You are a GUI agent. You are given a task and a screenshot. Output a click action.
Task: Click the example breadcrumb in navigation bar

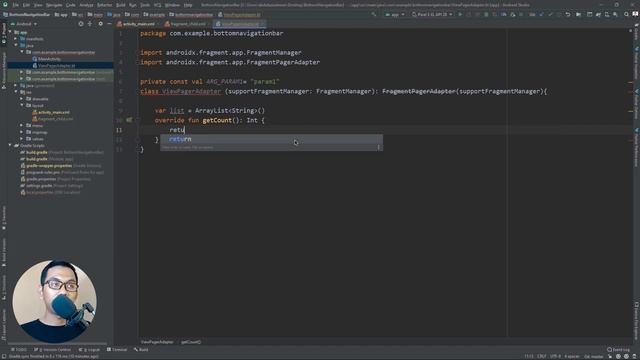click(155, 15)
